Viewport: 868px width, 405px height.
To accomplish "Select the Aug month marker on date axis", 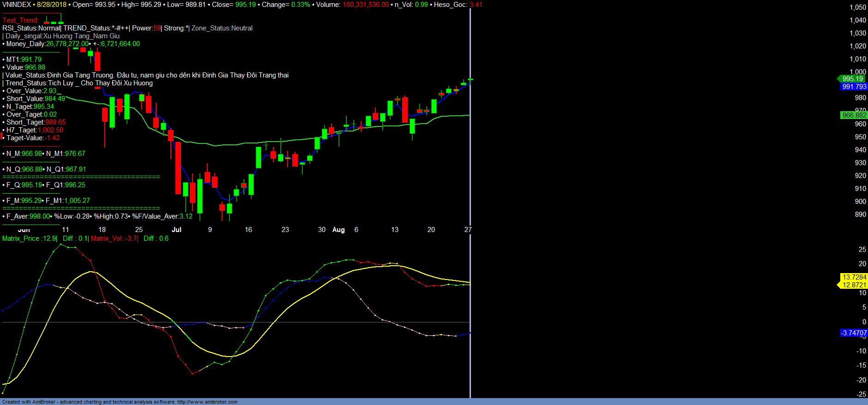I will coord(338,230).
